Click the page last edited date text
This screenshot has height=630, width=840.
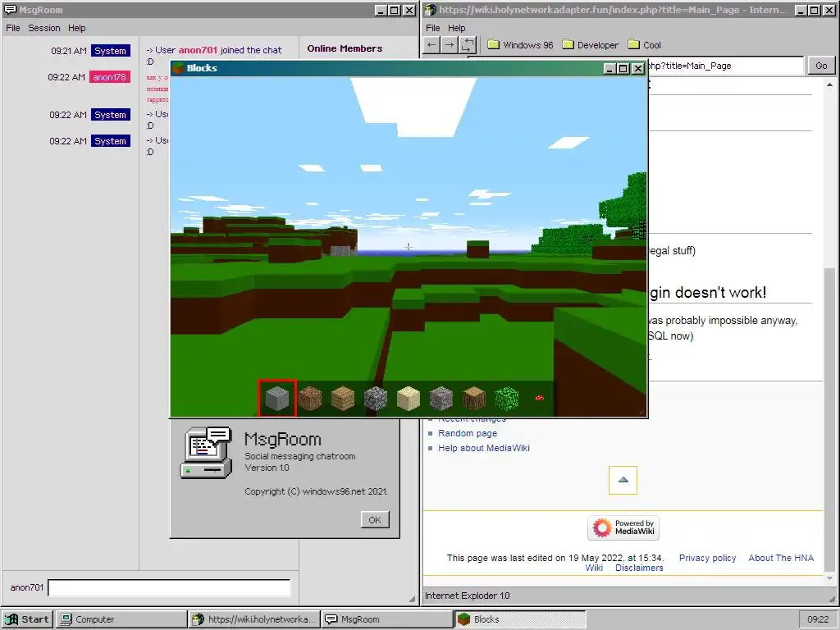[x=555, y=558]
